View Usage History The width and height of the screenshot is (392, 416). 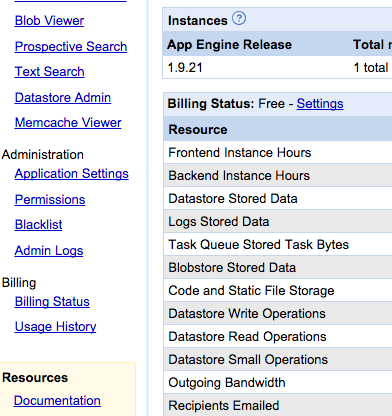pos(55,327)
